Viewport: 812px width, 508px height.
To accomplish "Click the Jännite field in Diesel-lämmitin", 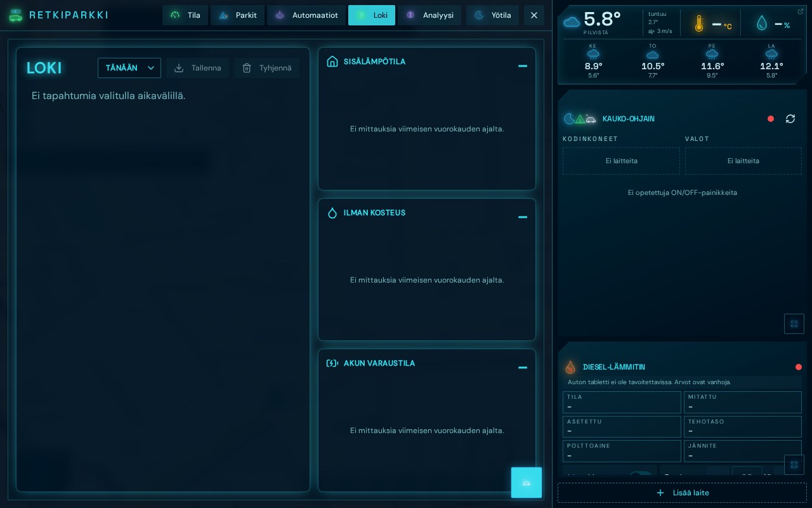I will pyautogui.click(x=743, y=451).
